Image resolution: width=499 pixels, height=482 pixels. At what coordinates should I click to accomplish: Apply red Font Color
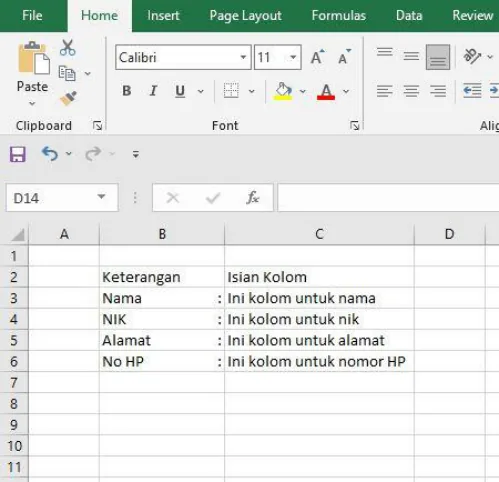coord(326,91)
